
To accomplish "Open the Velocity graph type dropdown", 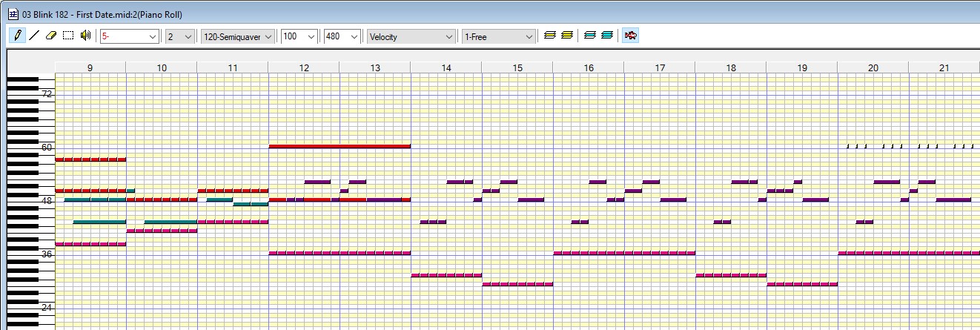I will (x=411, y=36).
